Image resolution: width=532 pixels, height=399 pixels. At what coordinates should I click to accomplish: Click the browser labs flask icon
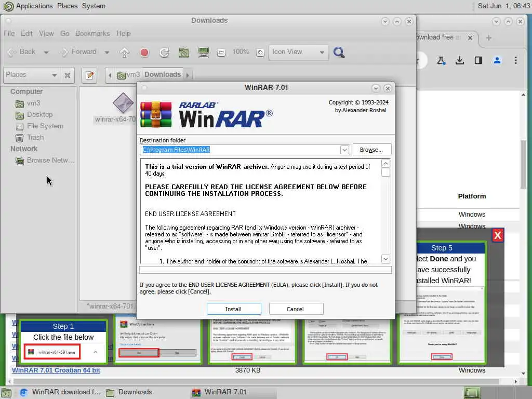coord(441,61)
